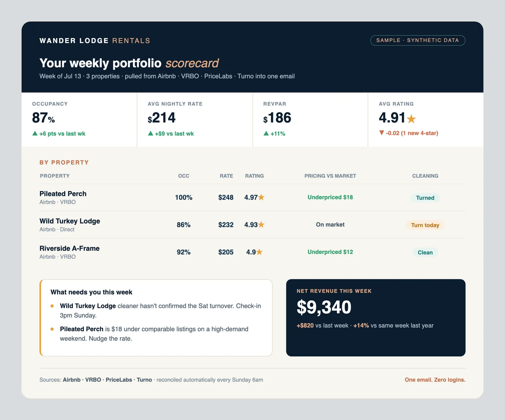The image size is (505, 420).
Task: Click 'Underpriced $12' pricing label
Action: [330, 252]
